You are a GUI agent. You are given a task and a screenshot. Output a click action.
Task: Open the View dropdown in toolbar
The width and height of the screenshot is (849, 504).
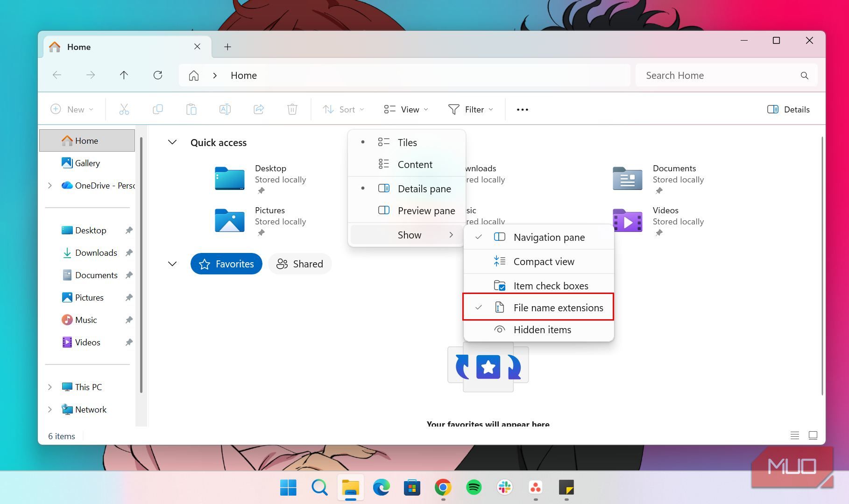point(406,110)
